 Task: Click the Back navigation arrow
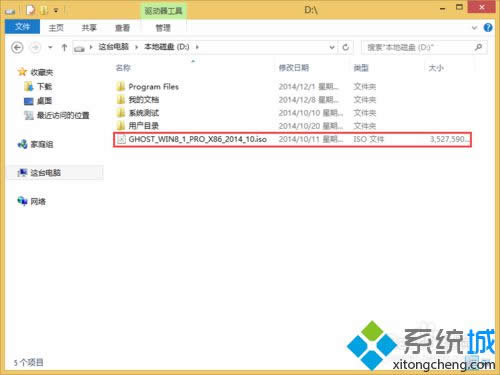pyautogui.click(x=17, y=47)
